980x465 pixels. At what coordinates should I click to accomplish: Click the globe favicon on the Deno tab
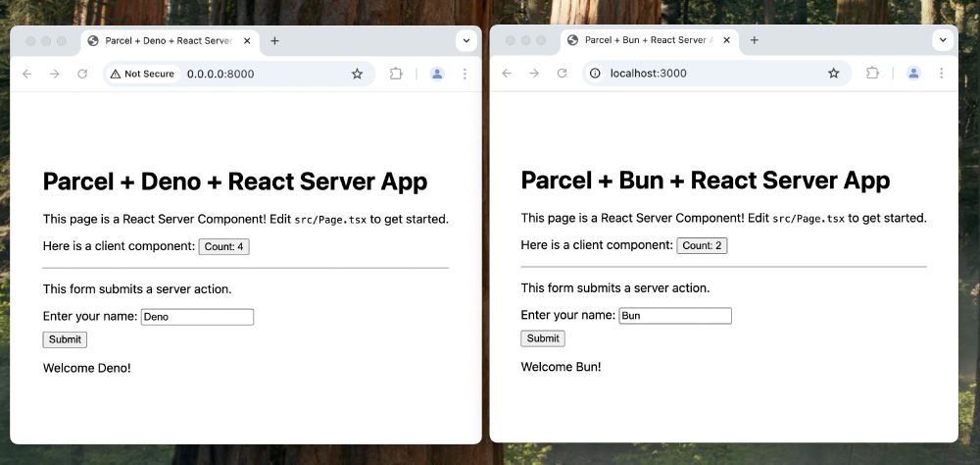click(x=93, y=40)
